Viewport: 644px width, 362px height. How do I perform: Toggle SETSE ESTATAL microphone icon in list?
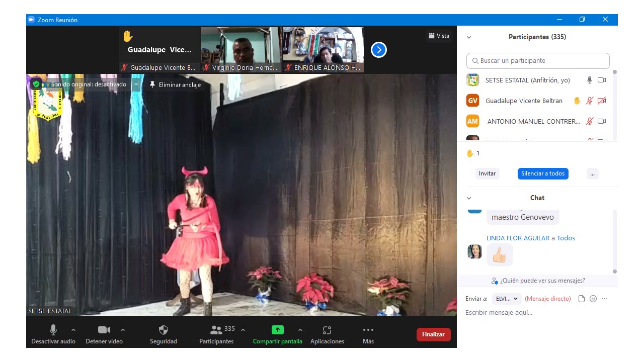tap(590, 80)
